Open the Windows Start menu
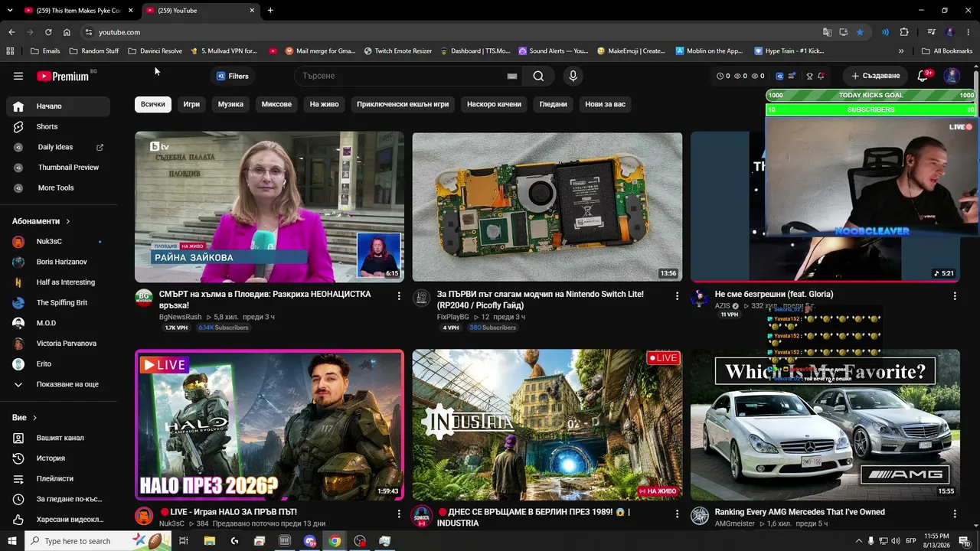 pos(11,541)
